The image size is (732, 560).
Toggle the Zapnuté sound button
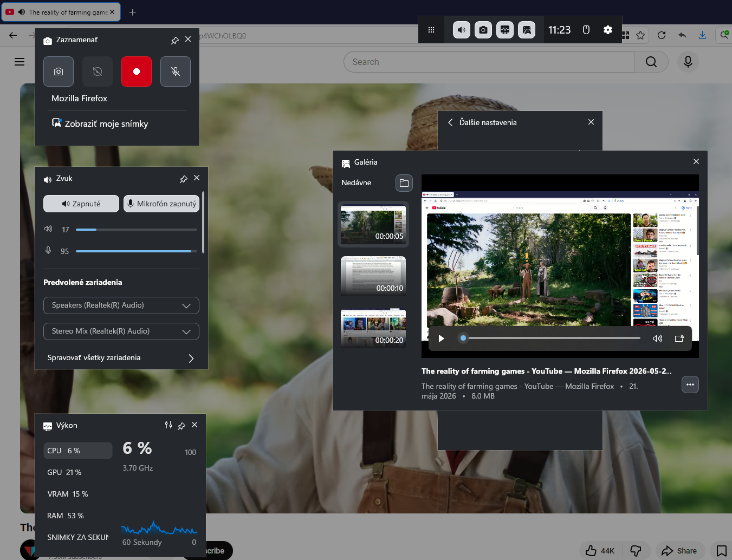pyautogui.click(x=81, y=204)
